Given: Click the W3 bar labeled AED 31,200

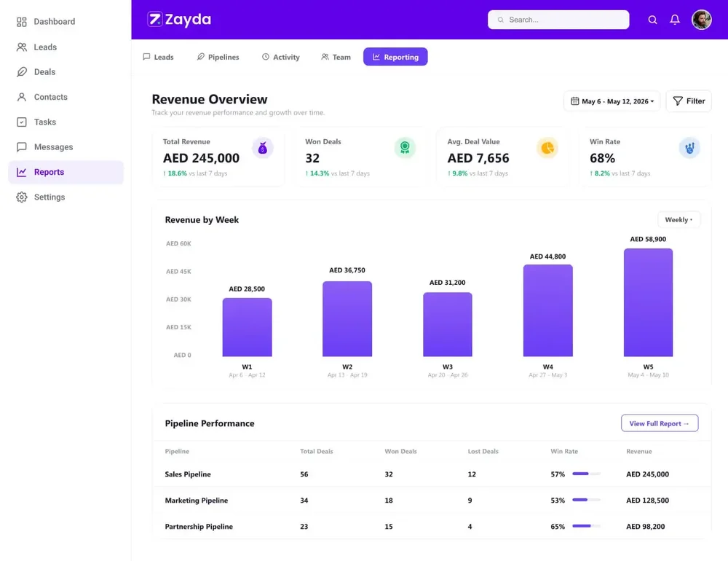Looking at the screenshot, I should click(448, 324).
